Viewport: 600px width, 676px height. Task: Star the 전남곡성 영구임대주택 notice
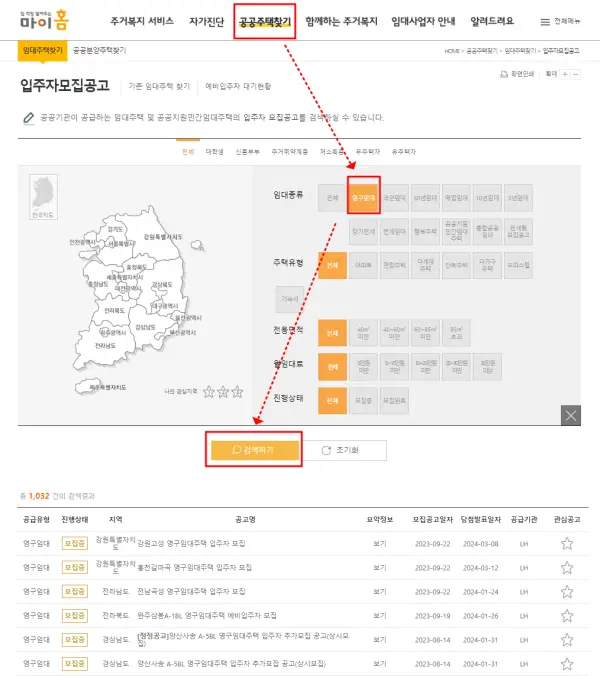567,592
